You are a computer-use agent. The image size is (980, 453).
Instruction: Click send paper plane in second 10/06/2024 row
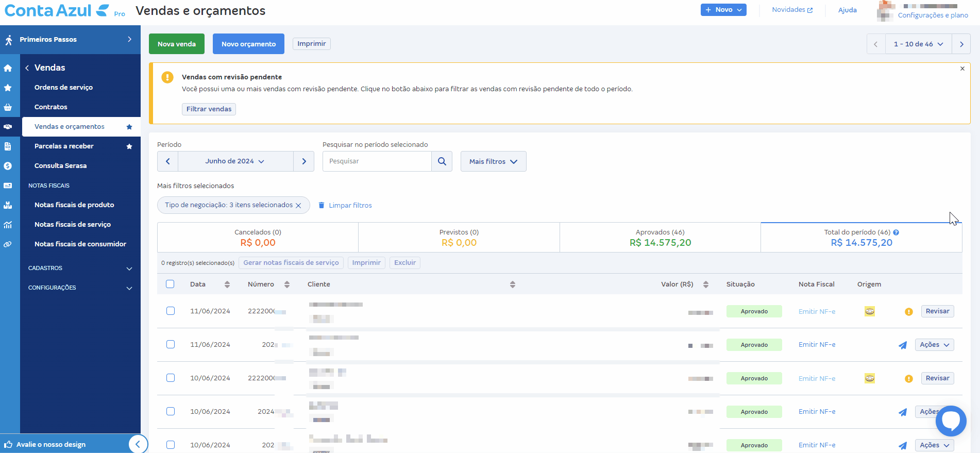(903, 412)
